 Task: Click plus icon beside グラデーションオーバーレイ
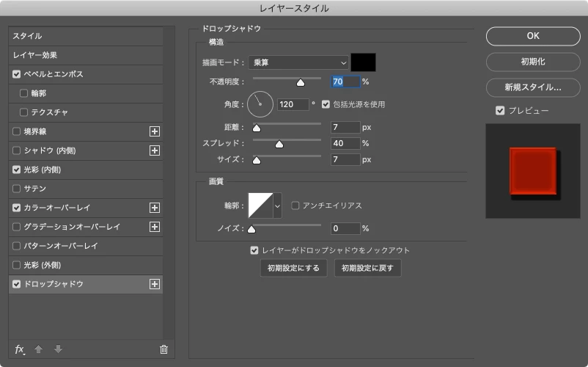coord(155,227)
